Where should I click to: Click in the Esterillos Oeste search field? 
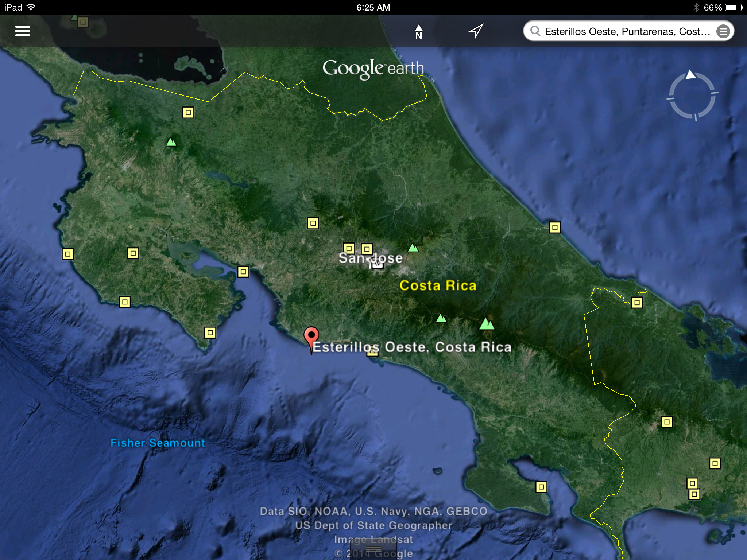click(627, 31)
